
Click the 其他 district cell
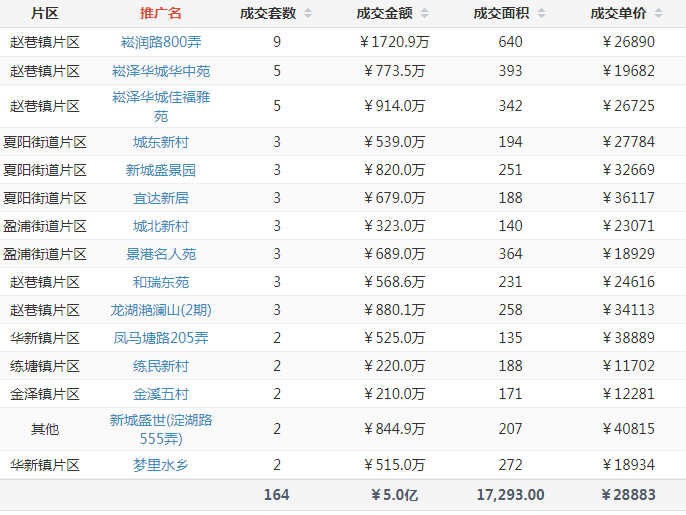[x=45, y=429]
